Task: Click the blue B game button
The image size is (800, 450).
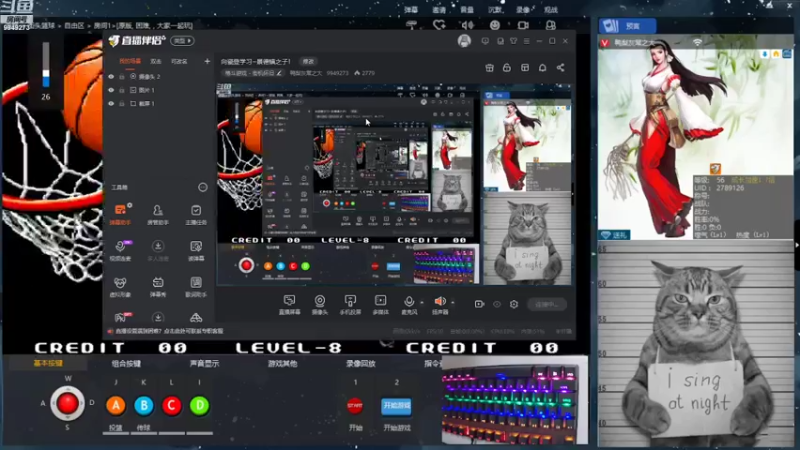Action: (144, 405)
